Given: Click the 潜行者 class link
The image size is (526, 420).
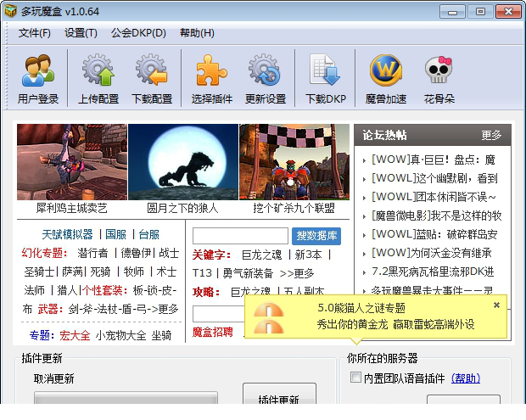Looking at the screenshot, I should [x=92, y=253].
